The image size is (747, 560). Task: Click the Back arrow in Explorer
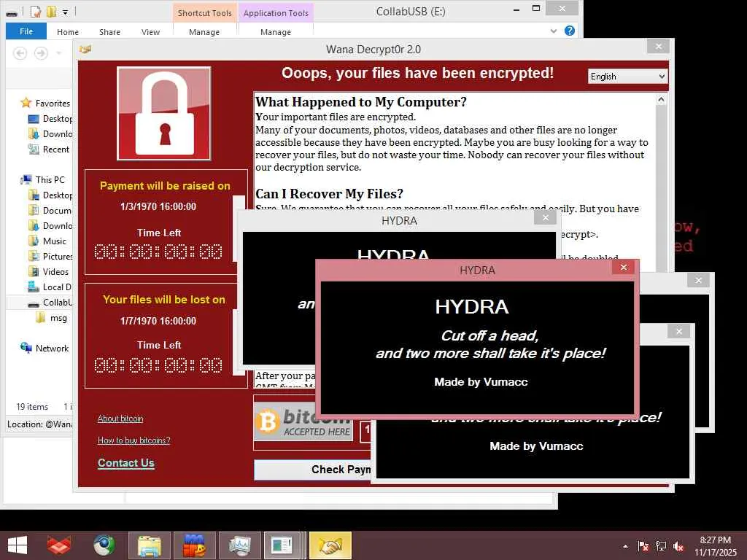click(x=20, y=52)
